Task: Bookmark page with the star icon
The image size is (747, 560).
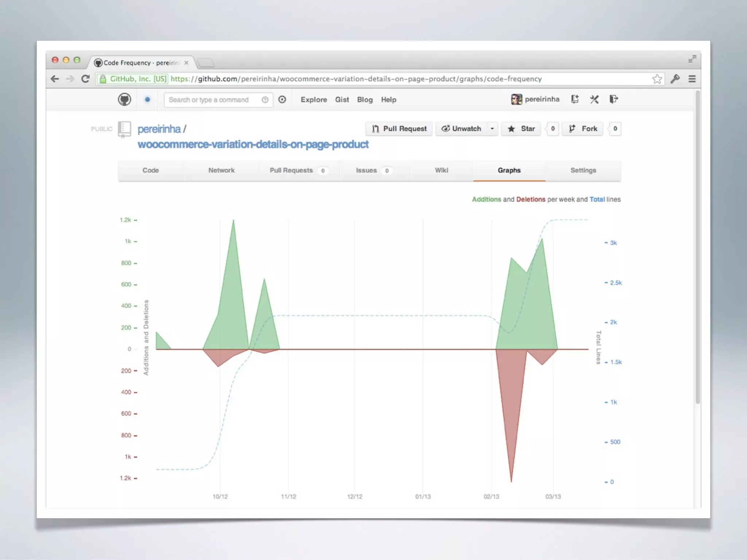Action: tap(657, 79)
